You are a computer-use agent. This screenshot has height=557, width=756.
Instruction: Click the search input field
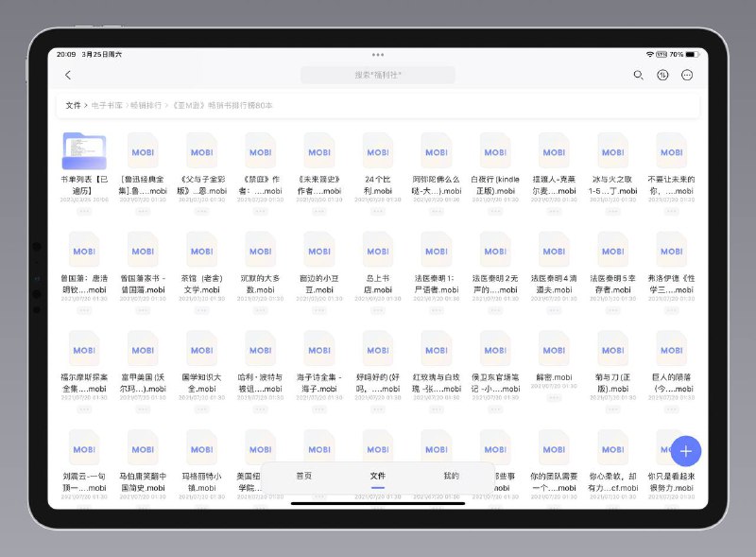coord(377,75)
